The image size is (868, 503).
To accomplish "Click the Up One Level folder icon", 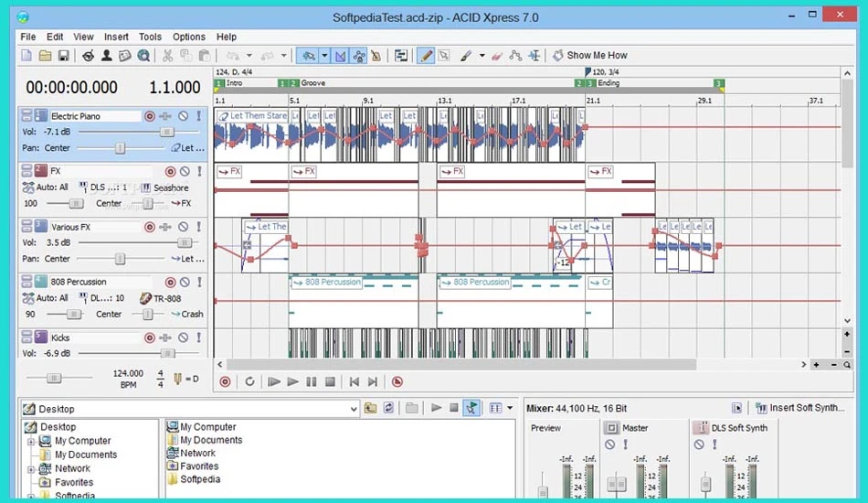I will [x=370, y=408].
